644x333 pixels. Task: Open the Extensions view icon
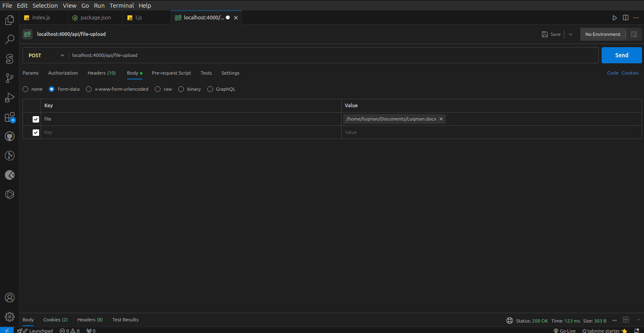[x=10, y=117]
